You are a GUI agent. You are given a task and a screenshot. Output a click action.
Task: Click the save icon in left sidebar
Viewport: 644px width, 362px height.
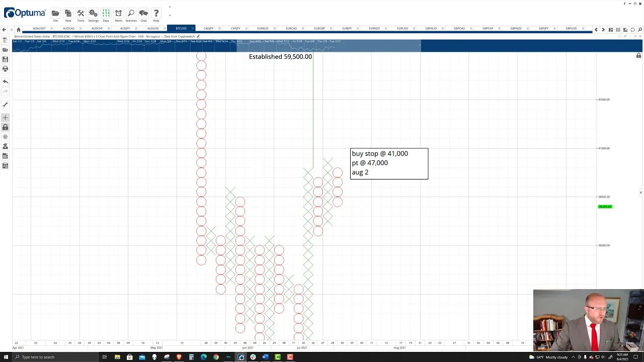click(5, 59)
